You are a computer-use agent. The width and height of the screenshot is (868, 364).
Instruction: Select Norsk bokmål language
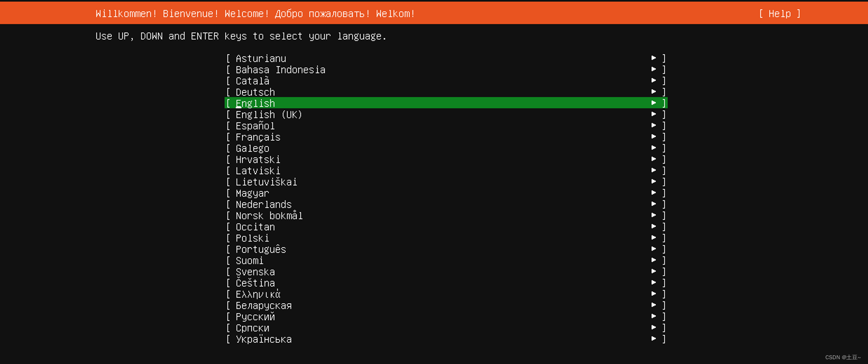pyautogui.click(x=446, y=215)
